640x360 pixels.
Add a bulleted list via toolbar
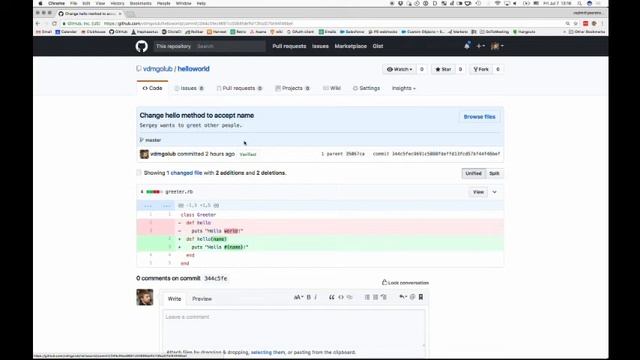pos(367,297)
